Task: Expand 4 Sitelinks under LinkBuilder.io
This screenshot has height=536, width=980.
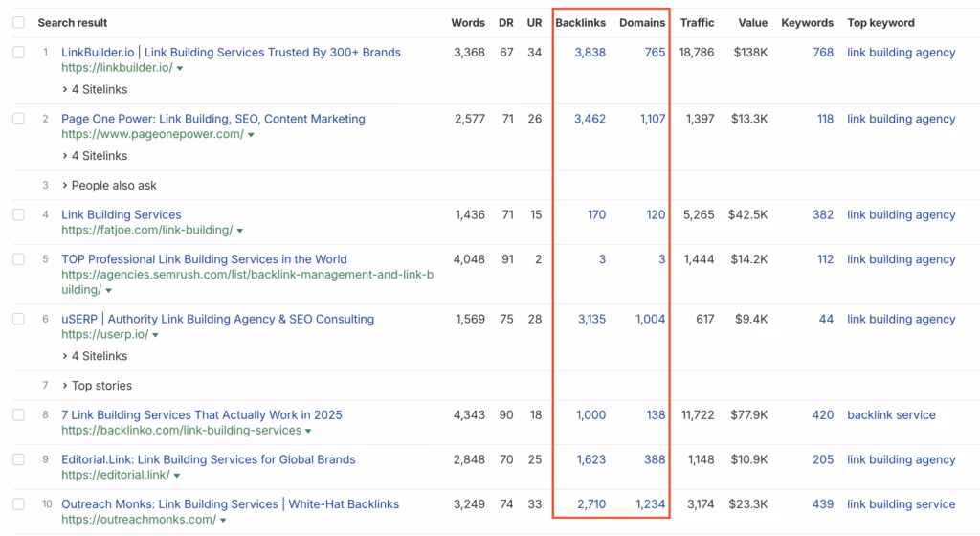Action: pos(95,89)
